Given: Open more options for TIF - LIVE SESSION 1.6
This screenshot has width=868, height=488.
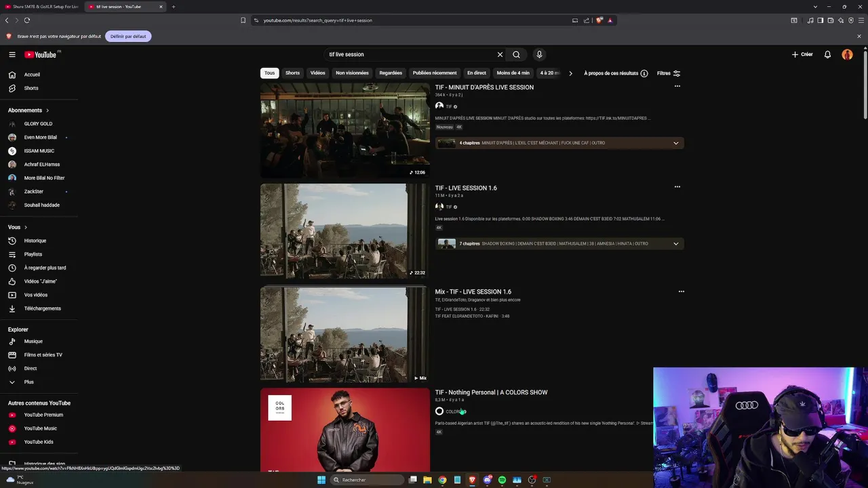Looking at the screenshot, I should [677, 187].
